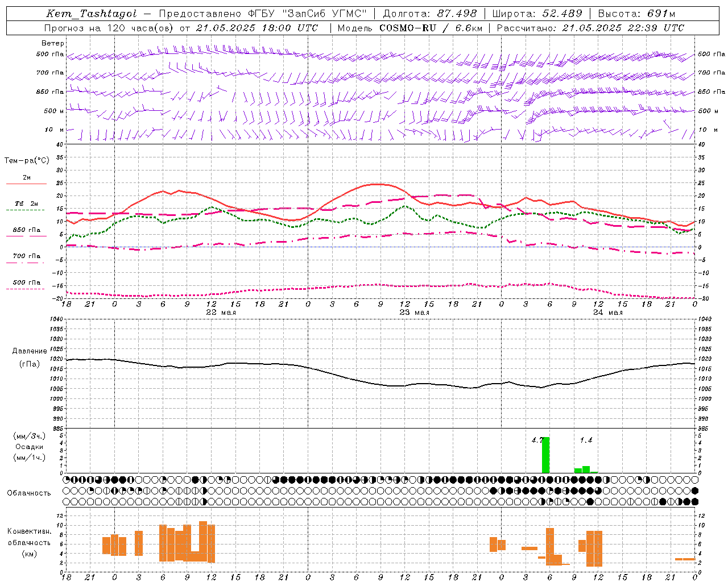Click the station name Kem_Tashtagol

point(92,14)
